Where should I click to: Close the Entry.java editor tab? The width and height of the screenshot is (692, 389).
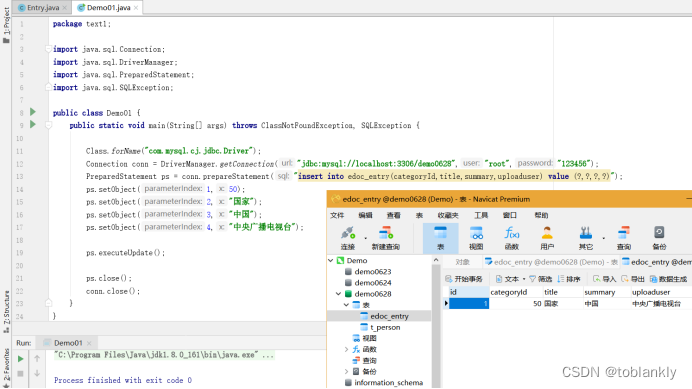click(65, 8)
